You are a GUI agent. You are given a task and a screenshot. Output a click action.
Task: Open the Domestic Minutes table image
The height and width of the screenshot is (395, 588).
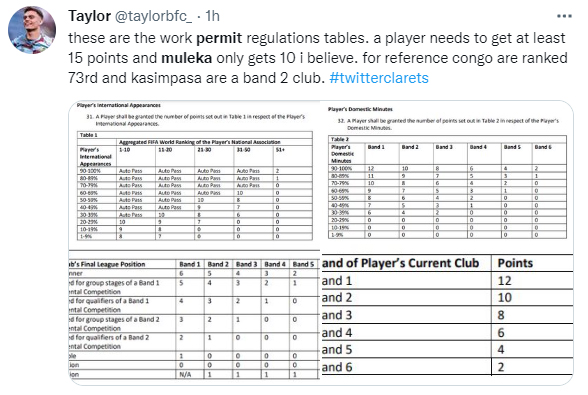(447, 177)
